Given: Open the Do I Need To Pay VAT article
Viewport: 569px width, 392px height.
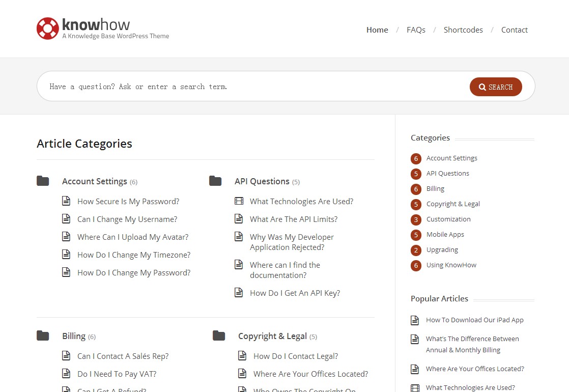Looking at the screenshot, I should click(117, 374).
